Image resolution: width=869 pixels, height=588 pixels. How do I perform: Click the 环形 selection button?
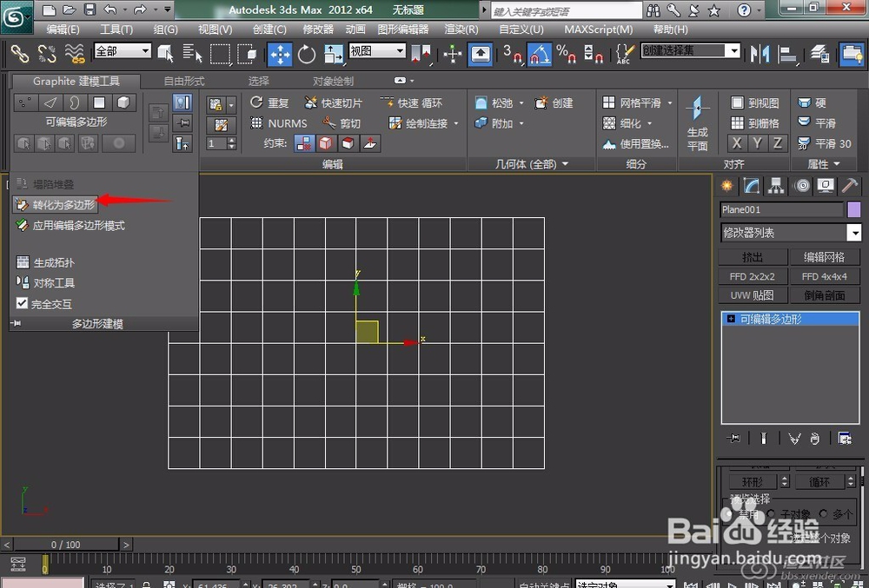[752, 482]
